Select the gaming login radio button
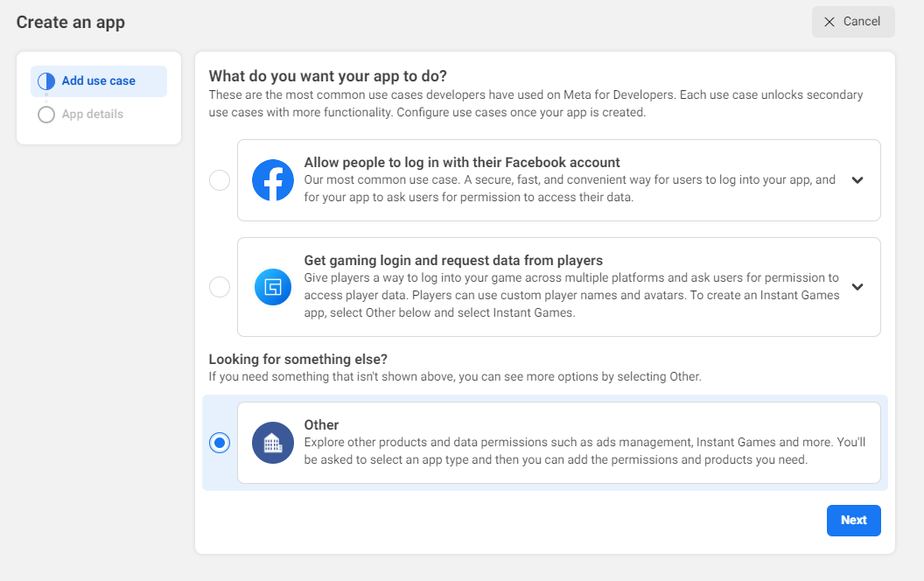The image size is (924, 581). [x=220, y=287]
